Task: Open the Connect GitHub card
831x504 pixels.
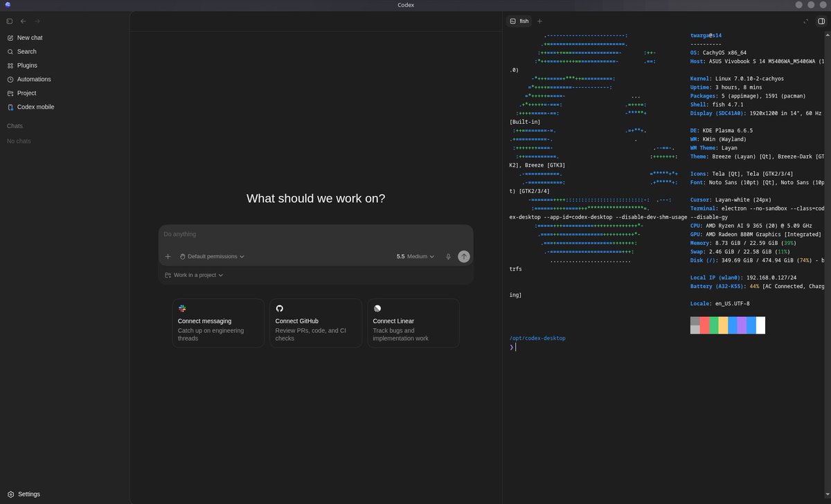Action: [316, 323]
